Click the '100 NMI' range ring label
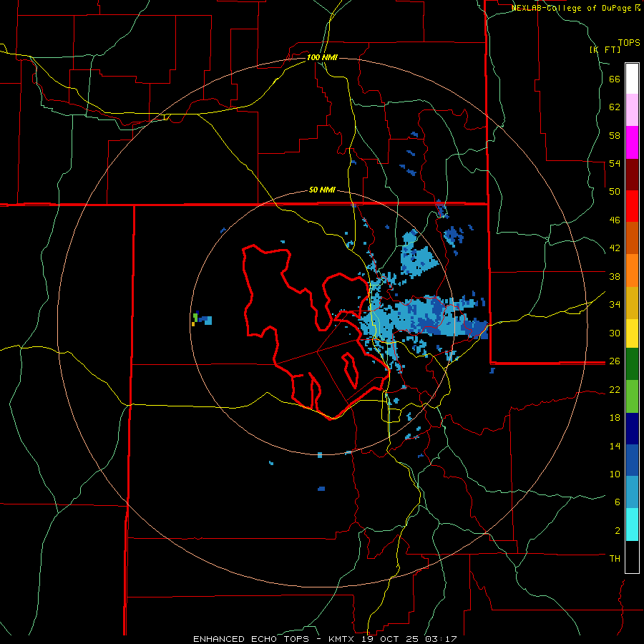Image resolution: width=644 pixels, height=644 pixels. click(322, 57)
